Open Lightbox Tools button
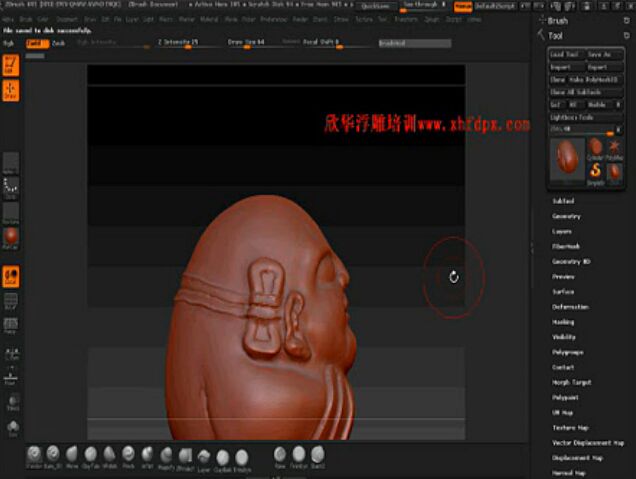 pos(586,117)
